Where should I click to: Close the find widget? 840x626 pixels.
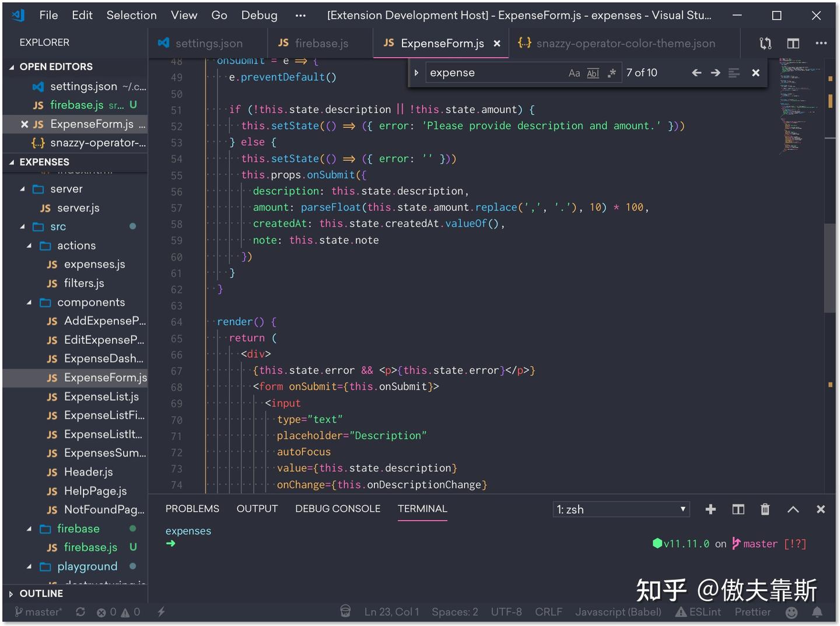[x=755, y=73]
